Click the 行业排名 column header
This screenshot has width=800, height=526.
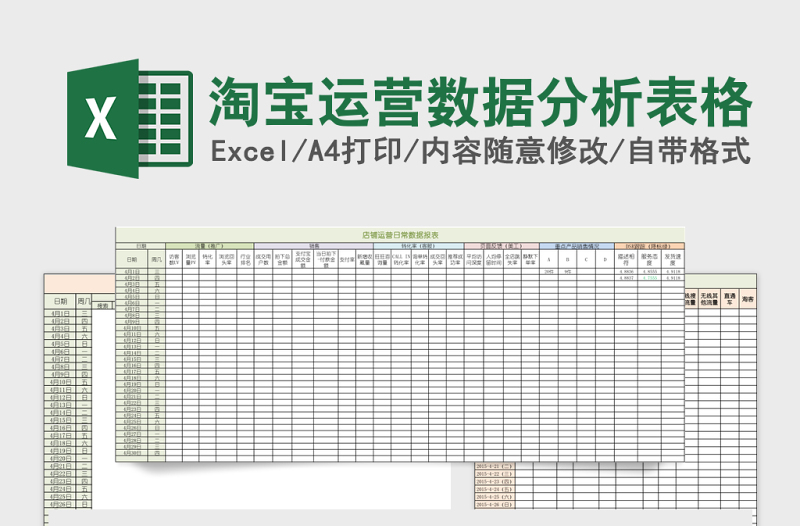[x=245, y=259]
